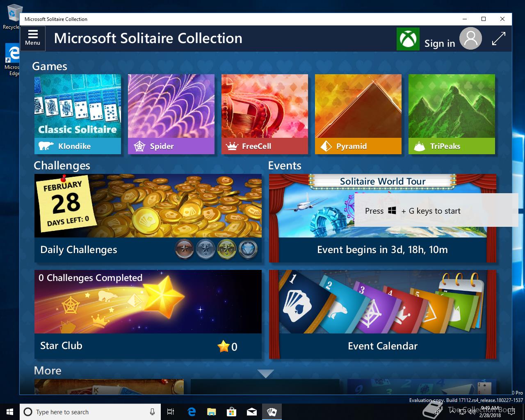
Task: Click the crown icon on FreeCell label
Action: pos(232,146)
